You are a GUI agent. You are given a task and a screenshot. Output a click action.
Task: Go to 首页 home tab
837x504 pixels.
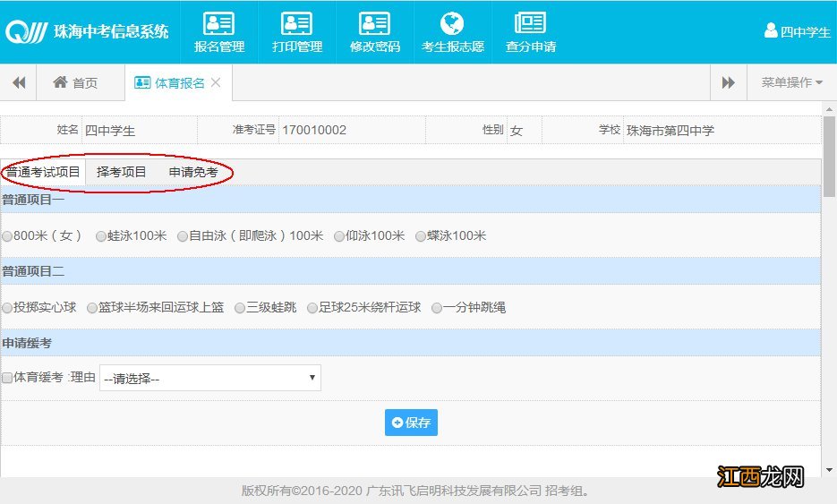click(76, 82)
